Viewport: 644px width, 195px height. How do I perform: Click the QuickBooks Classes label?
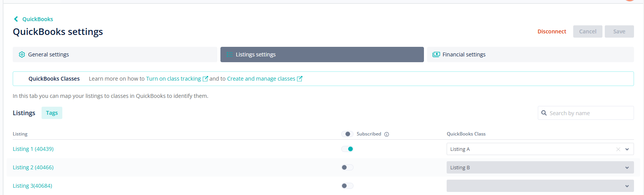click(x=54, y=79)
